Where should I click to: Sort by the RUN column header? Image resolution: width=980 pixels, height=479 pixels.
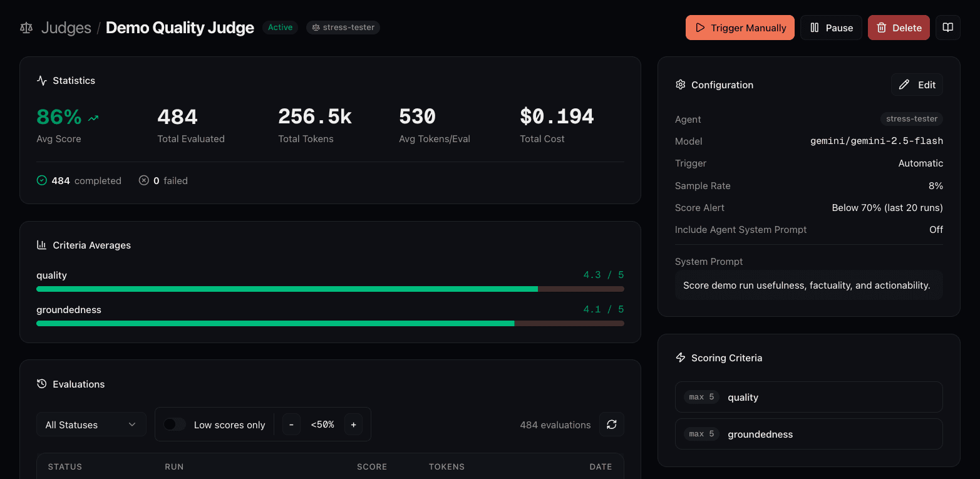(x=174, y=466)
